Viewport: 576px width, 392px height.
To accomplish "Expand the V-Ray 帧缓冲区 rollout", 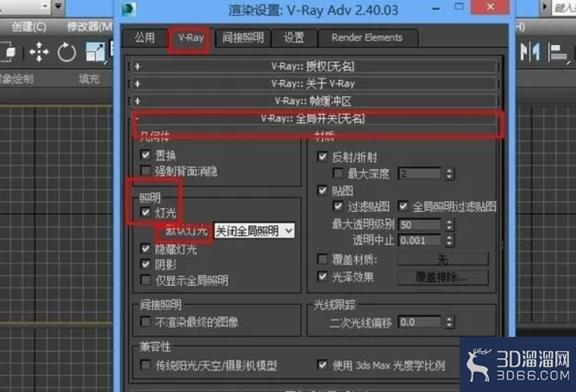I will click(x=314, y=101).
